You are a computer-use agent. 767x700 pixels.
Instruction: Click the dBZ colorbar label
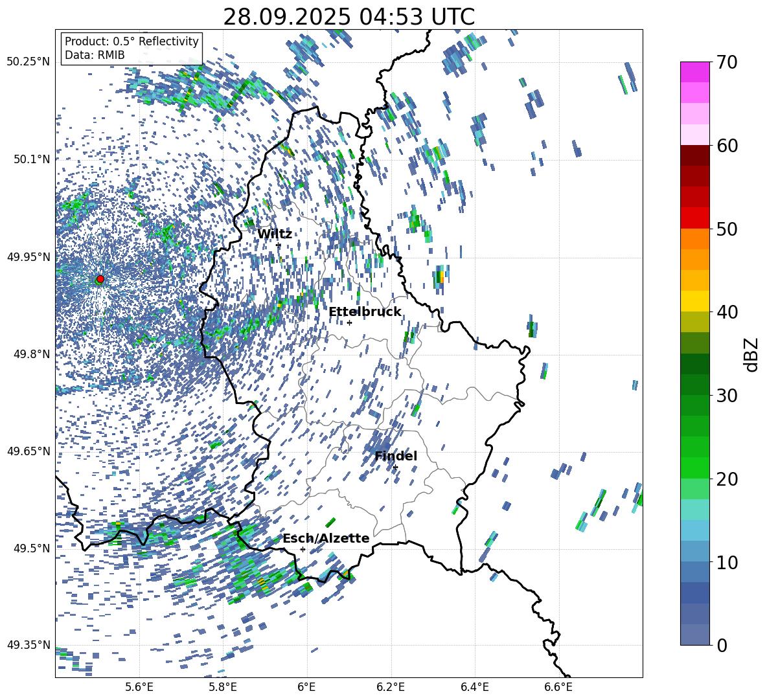click(x=751, y=354)
